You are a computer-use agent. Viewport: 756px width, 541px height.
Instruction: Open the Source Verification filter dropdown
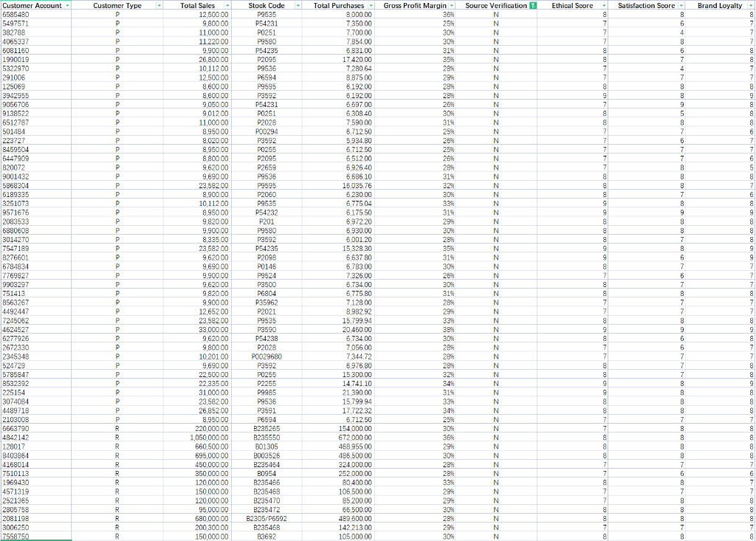pyautogui.click(x=534, y=5)
